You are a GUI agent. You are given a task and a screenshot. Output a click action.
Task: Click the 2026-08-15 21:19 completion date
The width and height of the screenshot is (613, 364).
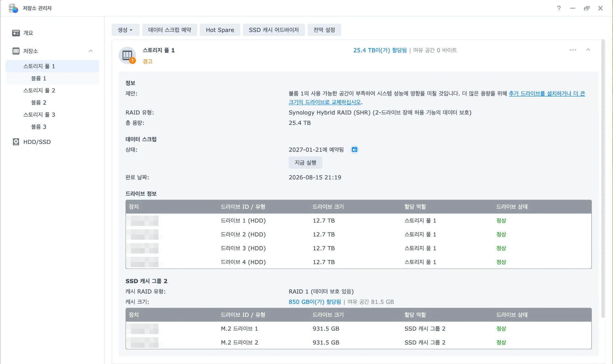click(x=315, y=177)
